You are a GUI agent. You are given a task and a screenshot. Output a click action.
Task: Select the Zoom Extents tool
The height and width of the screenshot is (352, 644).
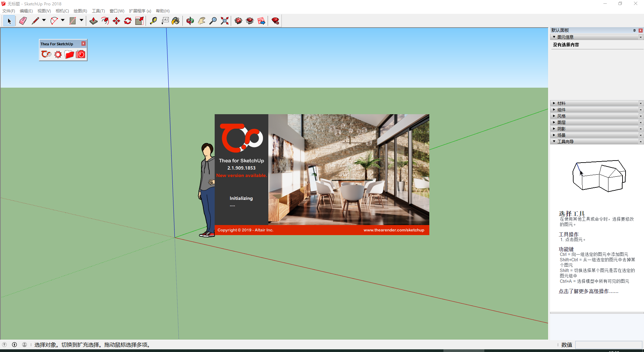point(225,21)
